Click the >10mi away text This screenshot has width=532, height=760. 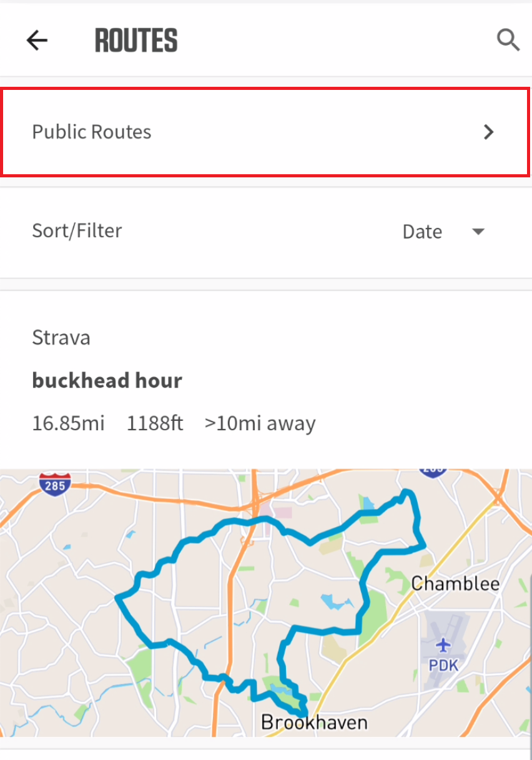coord(260,423)
